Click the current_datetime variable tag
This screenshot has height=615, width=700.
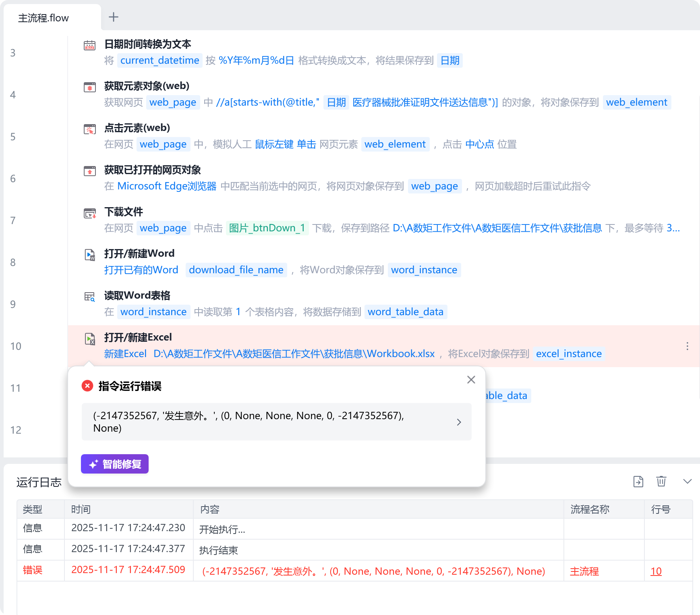pyautogui.click(x=160, y=60)
